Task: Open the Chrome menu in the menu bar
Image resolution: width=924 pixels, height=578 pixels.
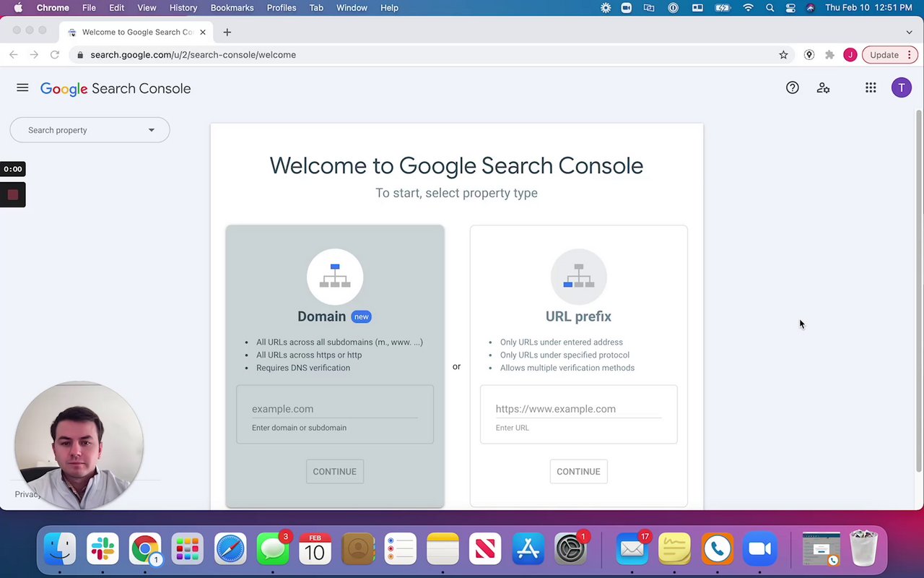Action: (x=53, y=8)
